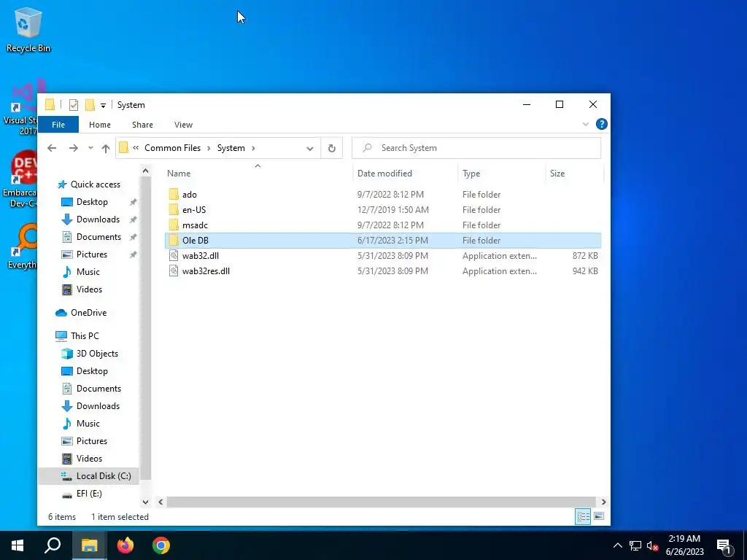This screenshot has height=560, width=747.
Task: Click navigation pane scroll down arrow
Action: pos(145,502)
